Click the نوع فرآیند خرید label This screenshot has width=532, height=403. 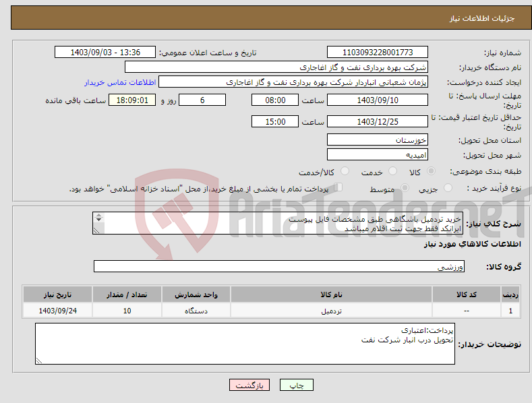(x=494, y=188)
